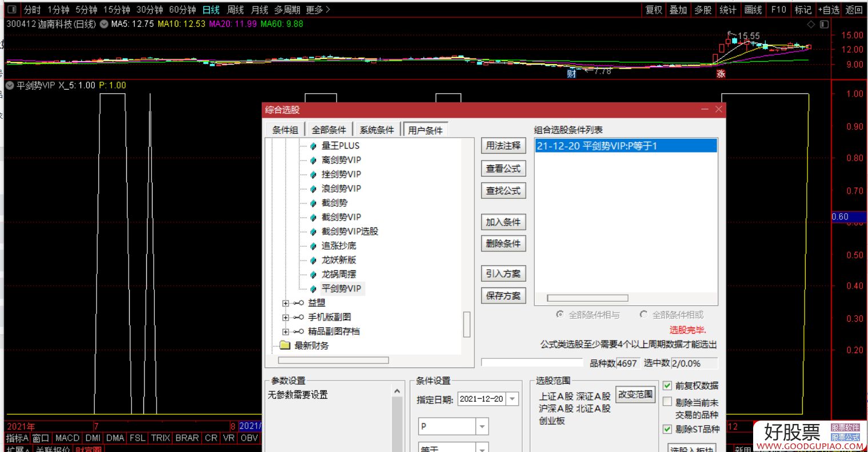Image resolution: width=868 pixels, height=452 pixels.
Task: Select the MACD indicator tab at bottom
Action: click(67, 438)
